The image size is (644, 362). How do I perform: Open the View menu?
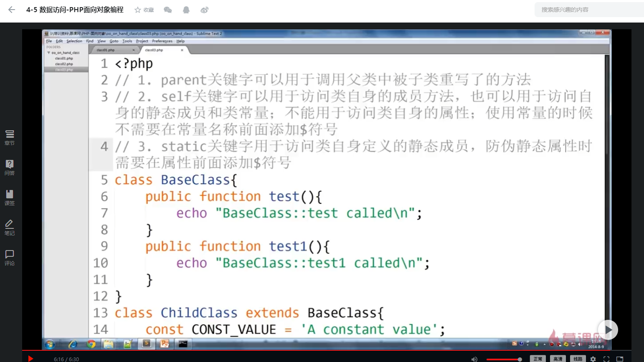[101, 41]
